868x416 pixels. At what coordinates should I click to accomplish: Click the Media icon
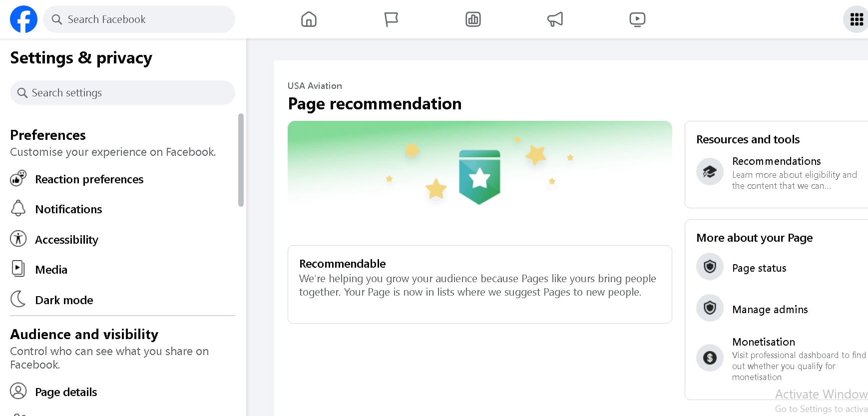point(18,269)
